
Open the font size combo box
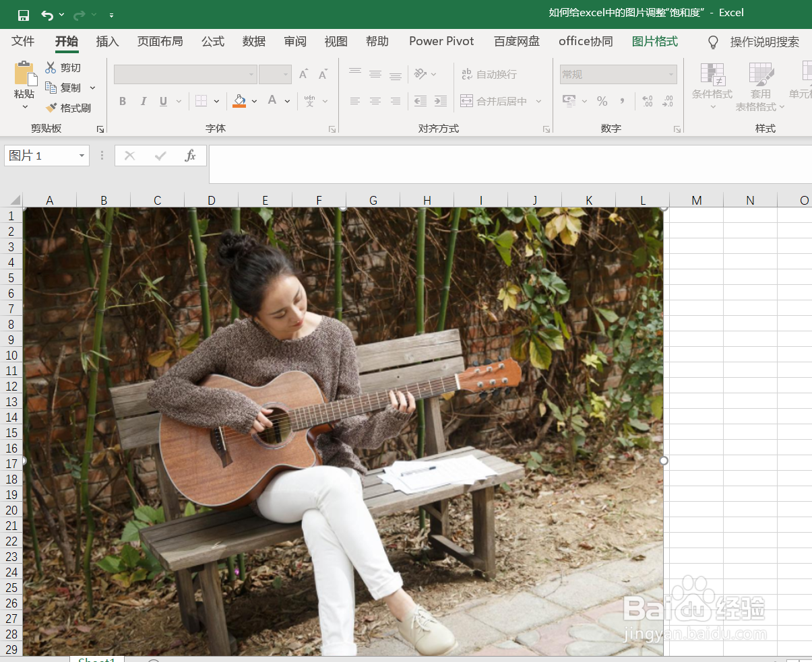[275, 74]
